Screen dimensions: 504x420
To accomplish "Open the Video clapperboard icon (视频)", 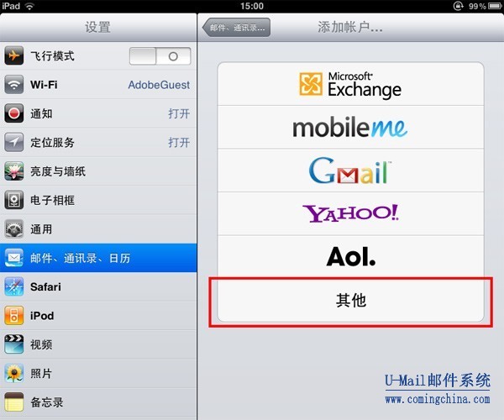I will (13, 344).
